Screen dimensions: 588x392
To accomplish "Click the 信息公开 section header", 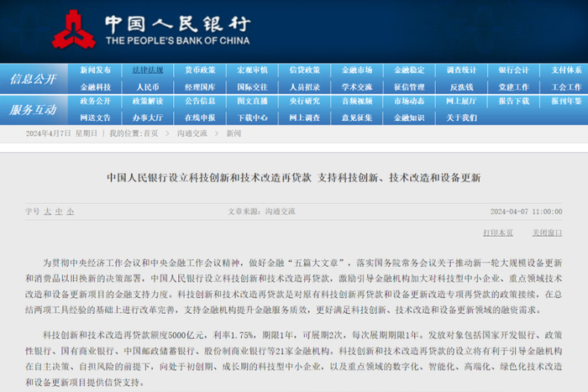I will [x=34, y=79].
